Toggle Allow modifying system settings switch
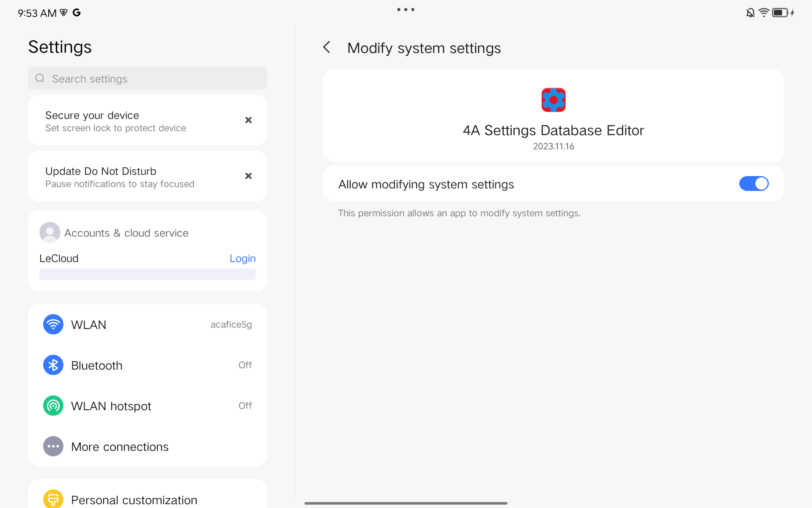The height and width of the screenshot is (508, 812). 754,184
